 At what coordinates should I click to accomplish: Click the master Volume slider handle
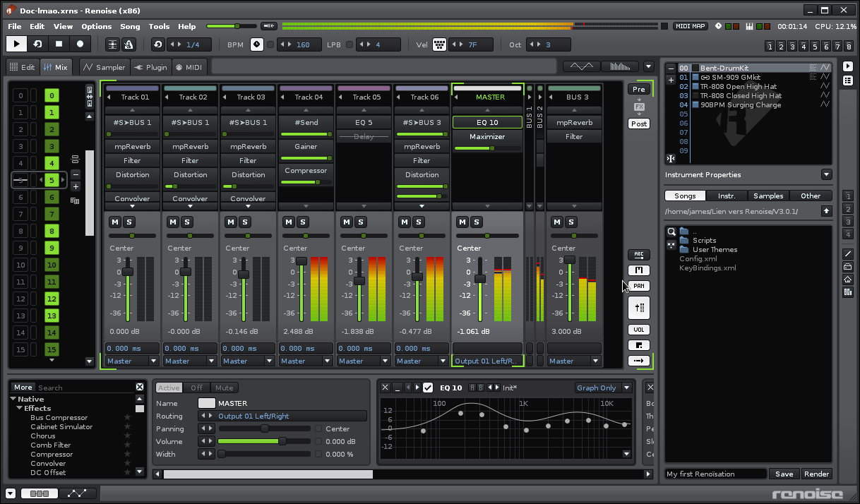pos(282,441)
